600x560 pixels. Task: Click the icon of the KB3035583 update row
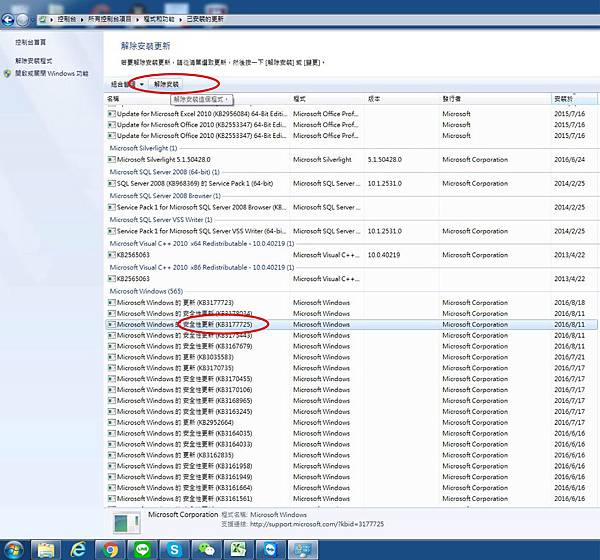[111, 357]
